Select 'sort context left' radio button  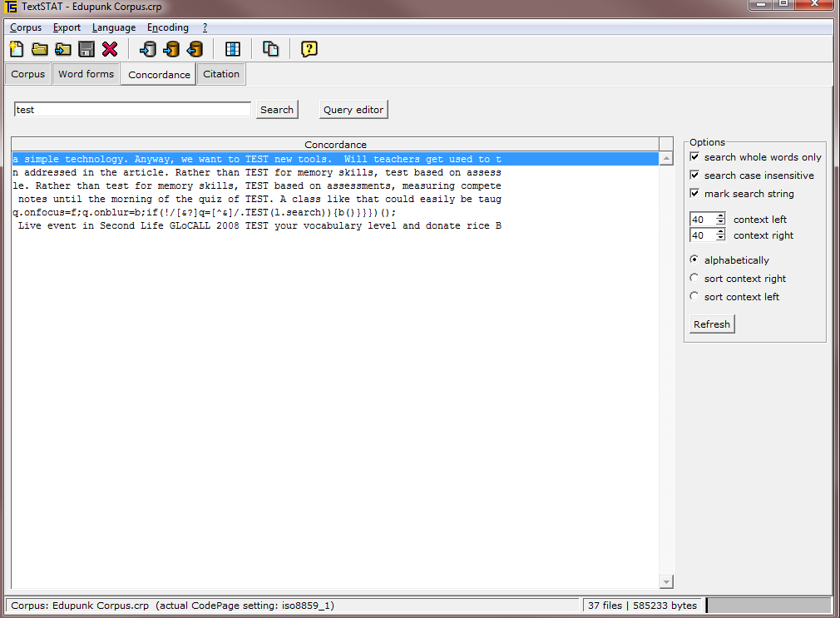tap(694, 296)
